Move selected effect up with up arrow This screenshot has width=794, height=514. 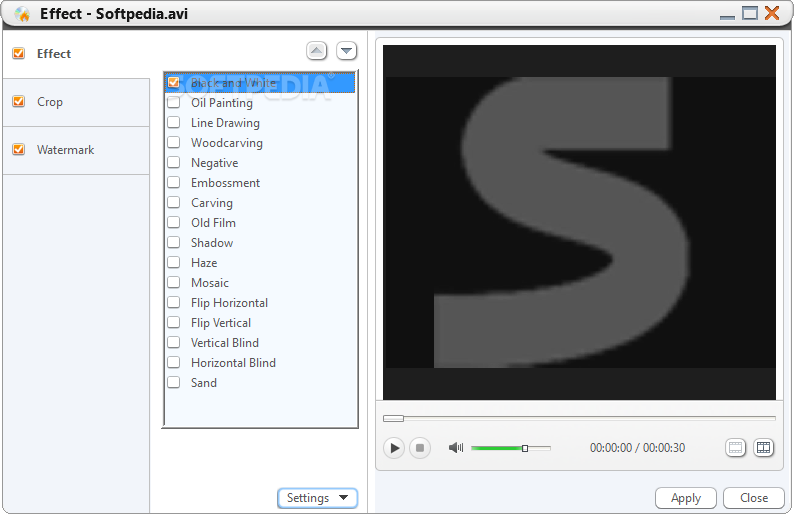[x=316, y=51]
